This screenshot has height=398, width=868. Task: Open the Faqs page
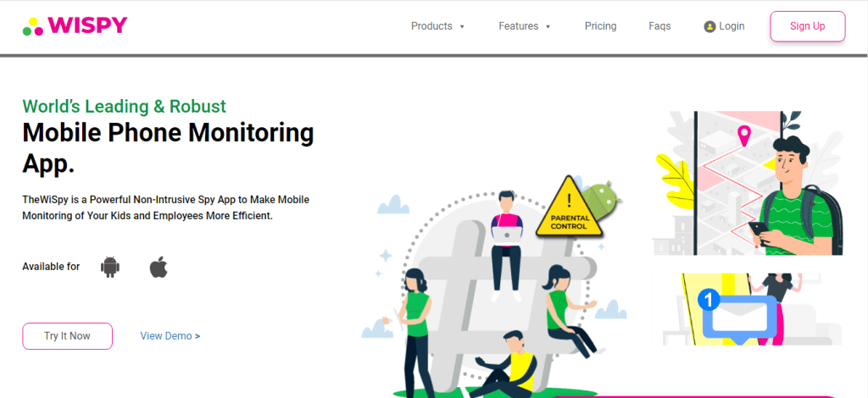(659, 26)
